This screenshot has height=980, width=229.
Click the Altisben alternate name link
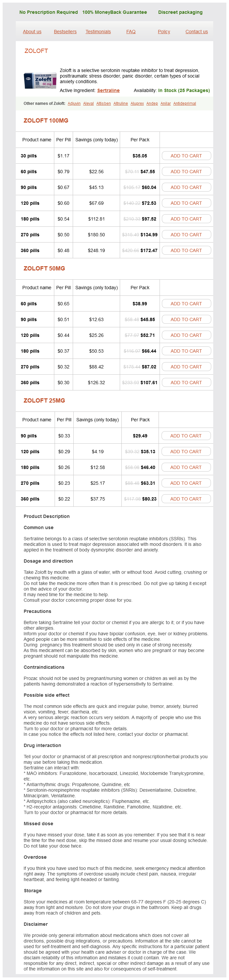(103, 104)
